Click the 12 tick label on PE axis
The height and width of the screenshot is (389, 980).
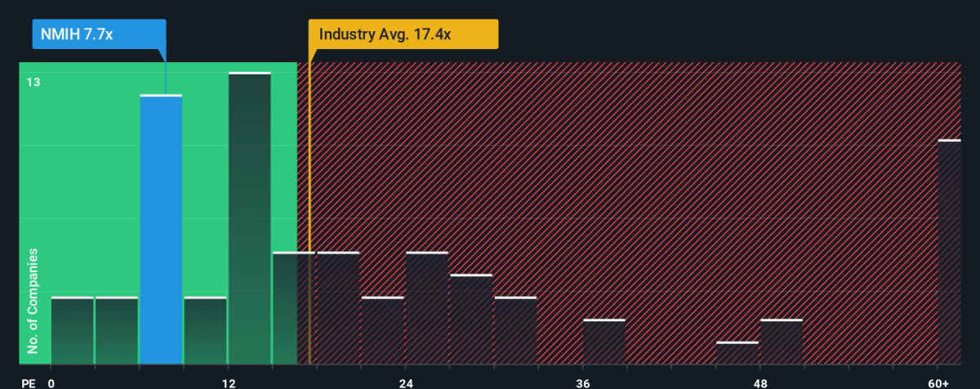tap(229, 382)
